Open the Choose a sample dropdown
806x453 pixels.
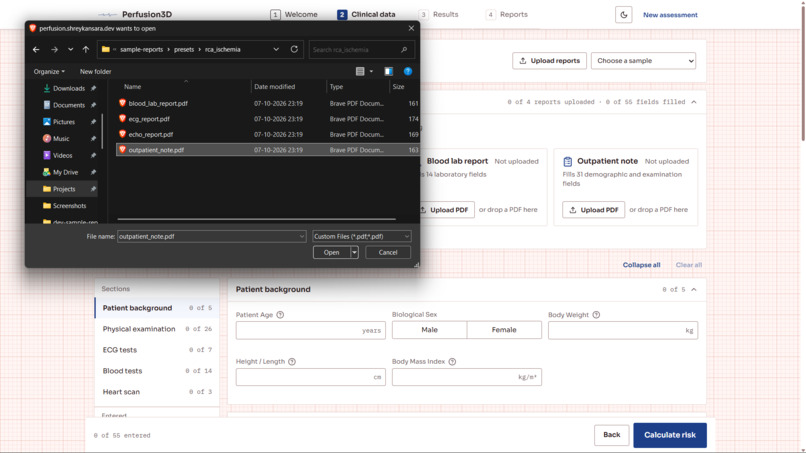pos(643,61)
